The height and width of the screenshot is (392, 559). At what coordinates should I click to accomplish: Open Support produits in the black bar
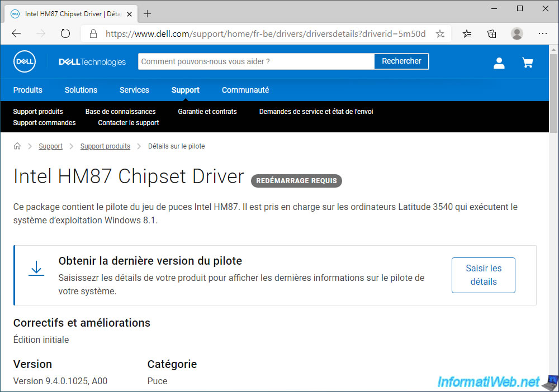point(38,112)
